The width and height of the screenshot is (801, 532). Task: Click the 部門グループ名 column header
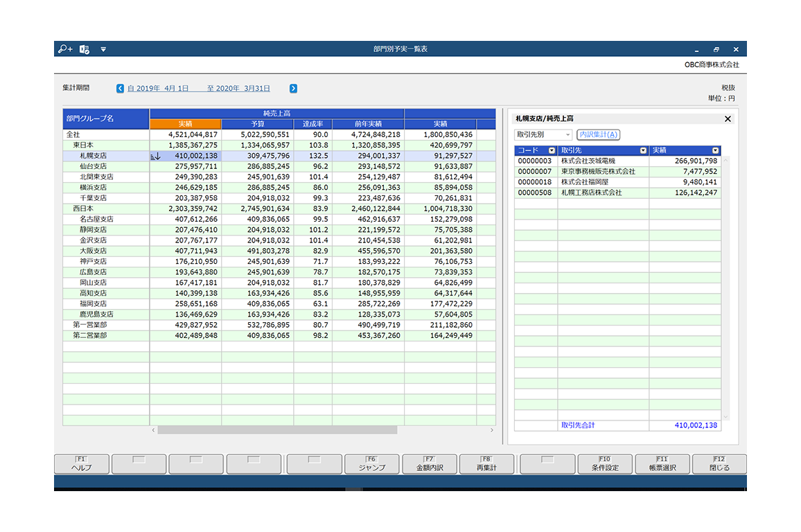(x=106, y=118)
